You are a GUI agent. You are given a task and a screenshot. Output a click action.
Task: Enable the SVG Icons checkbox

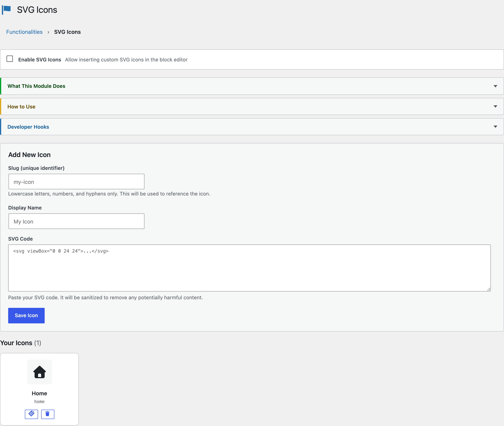coord(10,59)
